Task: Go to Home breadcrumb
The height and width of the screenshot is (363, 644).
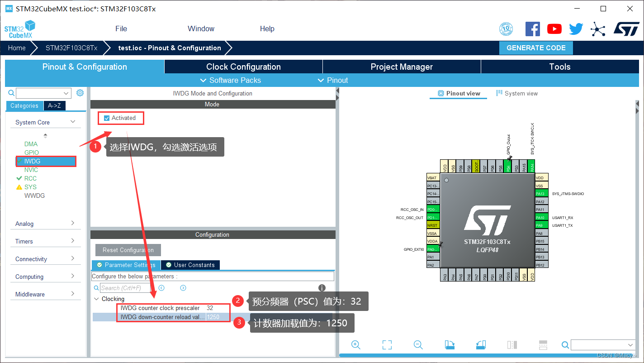Action: [x=17, y=48]
